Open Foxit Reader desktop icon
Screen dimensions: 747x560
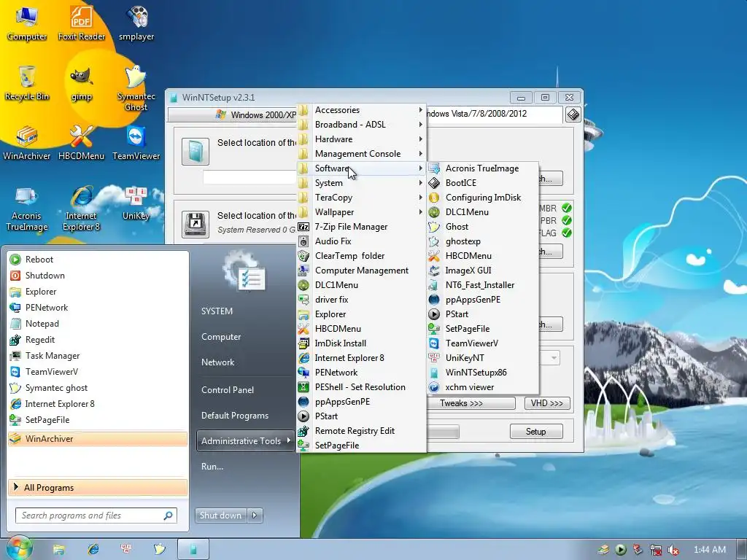pos(82,23)
